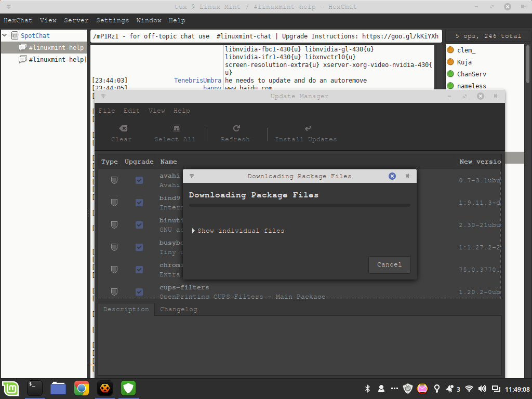Select user ChanServ in the user list
Screen dimensions: 532x399
[x=471, y=74]
